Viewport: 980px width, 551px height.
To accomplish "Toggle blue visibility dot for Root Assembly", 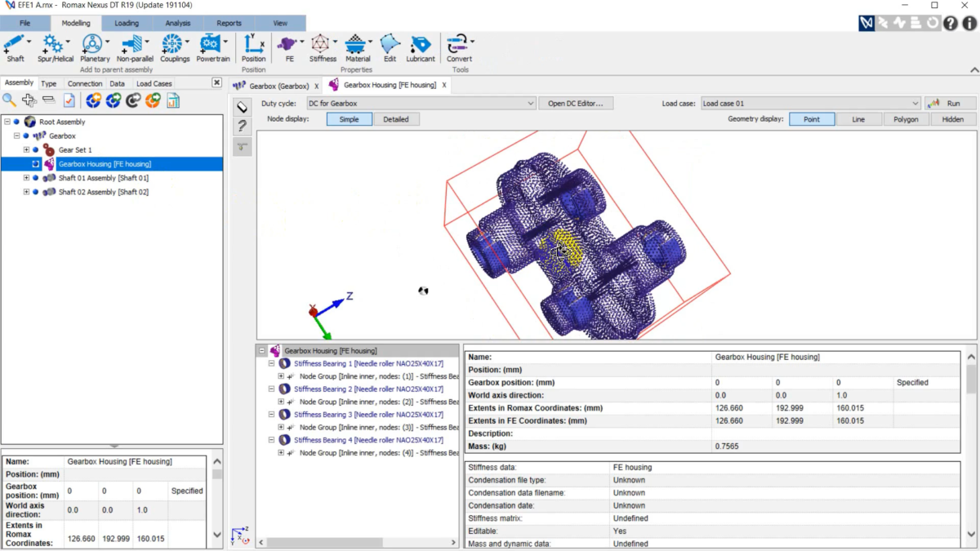I will click(x=16, y=122).
